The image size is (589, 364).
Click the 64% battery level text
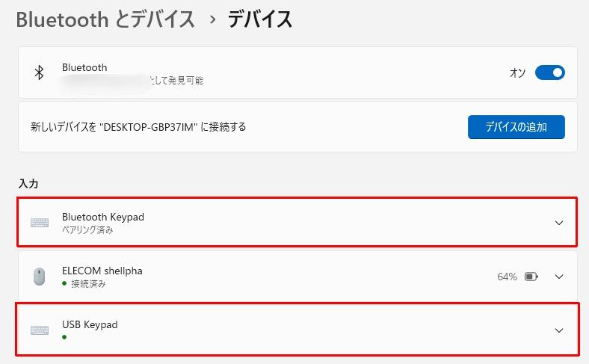507,277
